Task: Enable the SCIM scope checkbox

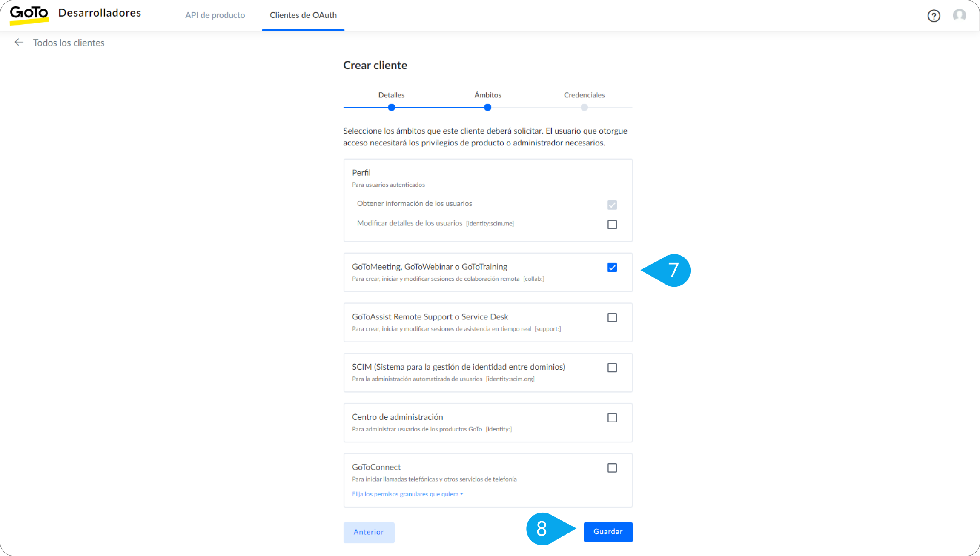Action: tap(612, 368)
